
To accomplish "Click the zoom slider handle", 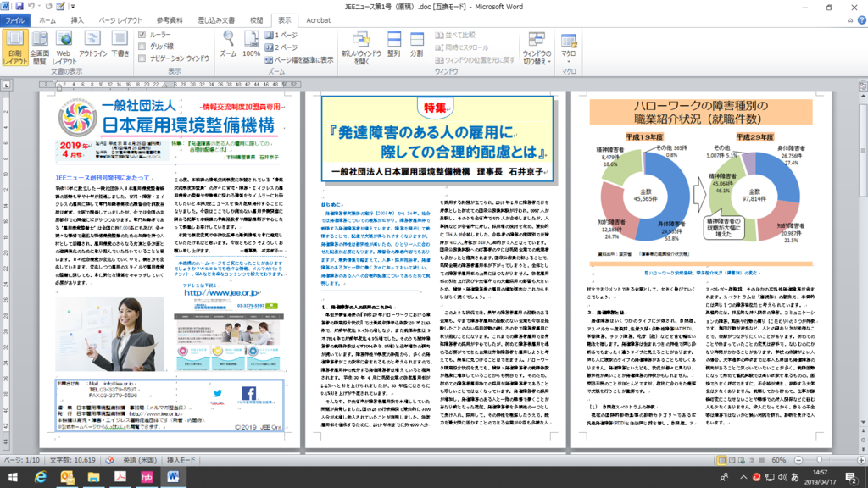I will (820, 460).
